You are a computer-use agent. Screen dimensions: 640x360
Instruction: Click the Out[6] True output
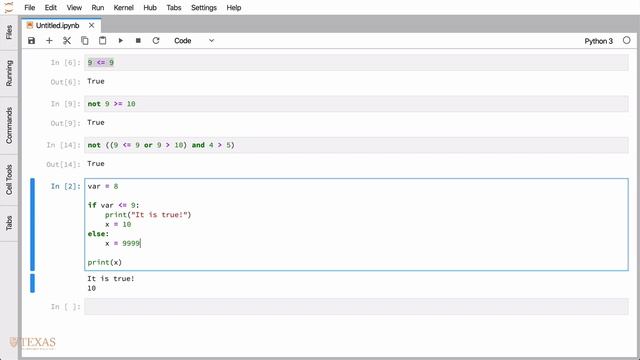click(96, 81)
